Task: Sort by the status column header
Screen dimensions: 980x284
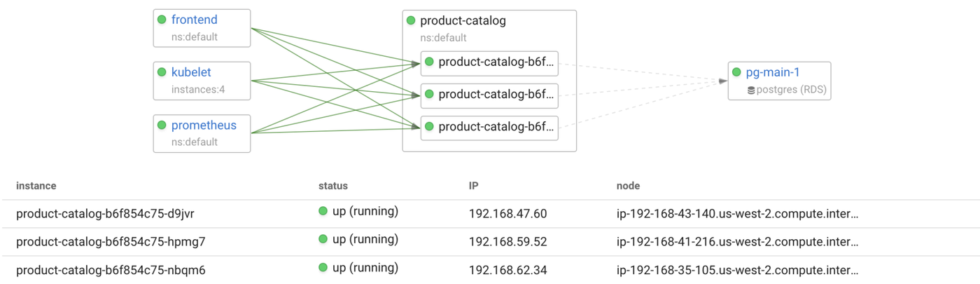Action: click(x=332, y=186)
